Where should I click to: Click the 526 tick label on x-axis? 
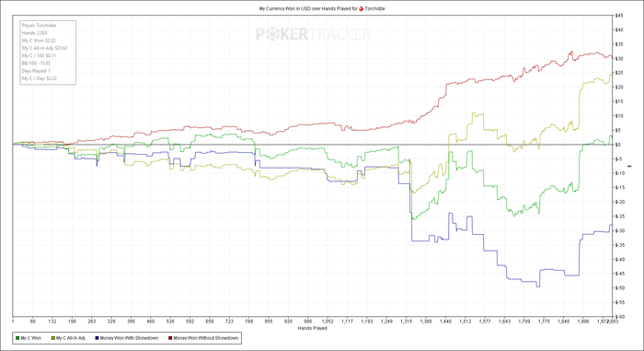click(170, 322)
